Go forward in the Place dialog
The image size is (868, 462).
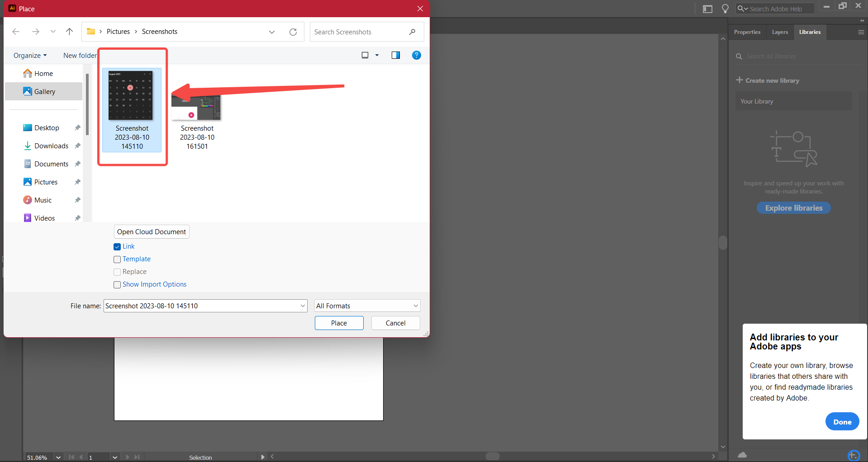[x=36, y=32]
